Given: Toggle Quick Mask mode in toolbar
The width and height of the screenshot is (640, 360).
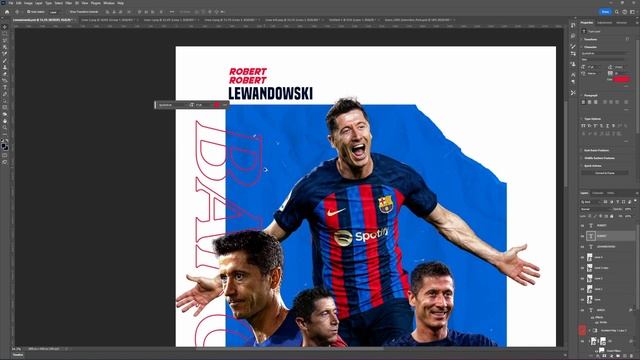Looking at the screenshot, I should pyautogui.click(x=4, y=156).
